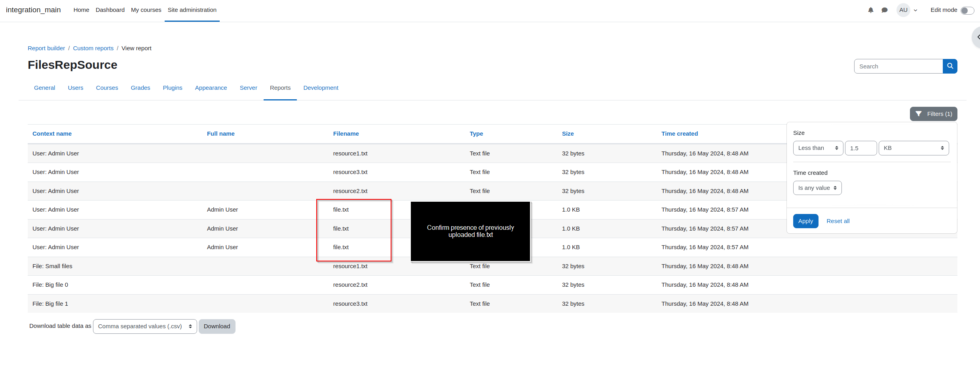Click the Download button

tap(217, 327)
